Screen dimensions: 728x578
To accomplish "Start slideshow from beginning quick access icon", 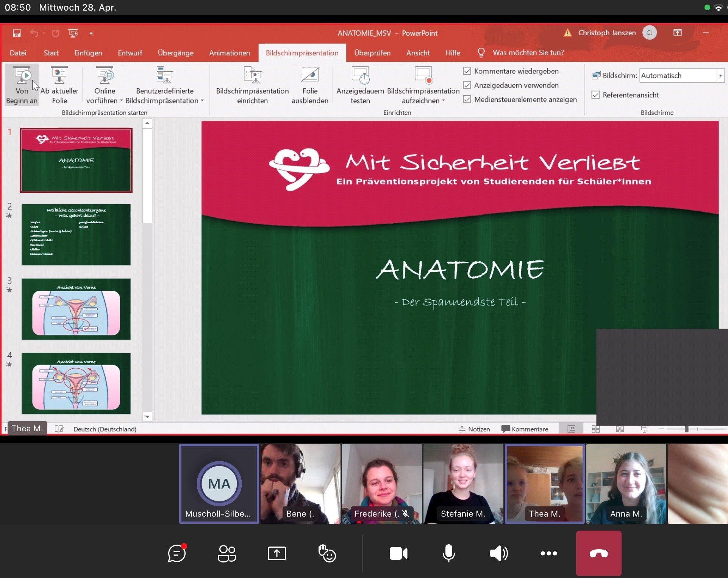I will [x=73, y=33].
